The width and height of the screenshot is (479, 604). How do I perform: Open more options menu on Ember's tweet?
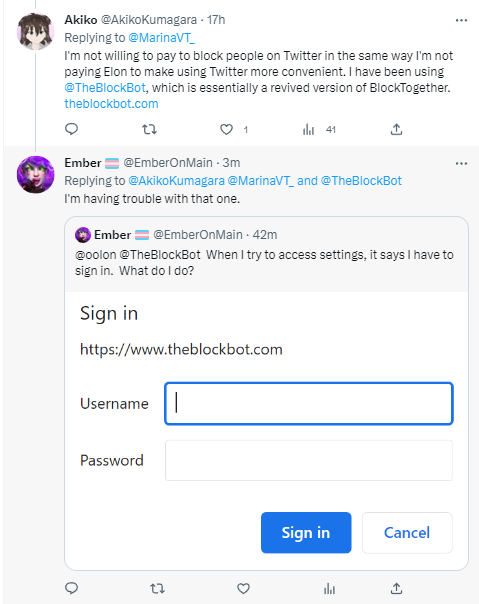[461, 164]
